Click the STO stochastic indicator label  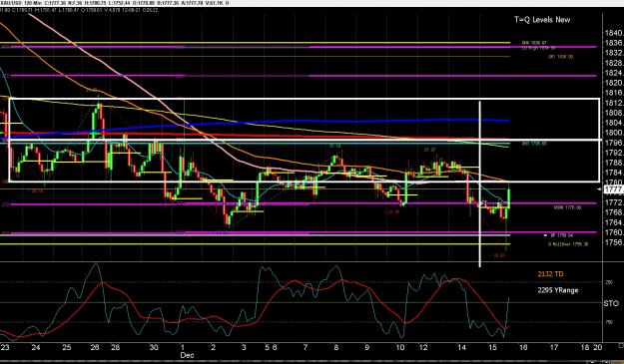point(611,303)
